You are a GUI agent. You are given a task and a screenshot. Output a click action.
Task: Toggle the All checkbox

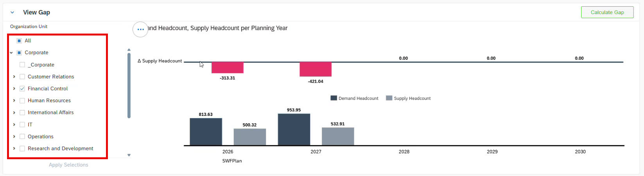[19, 41]
